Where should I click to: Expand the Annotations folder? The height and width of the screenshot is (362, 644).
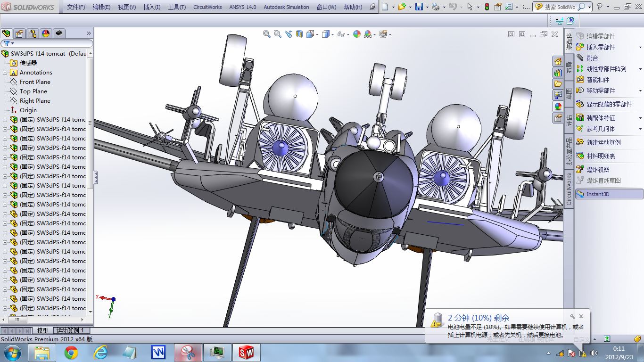click(5, 73)
